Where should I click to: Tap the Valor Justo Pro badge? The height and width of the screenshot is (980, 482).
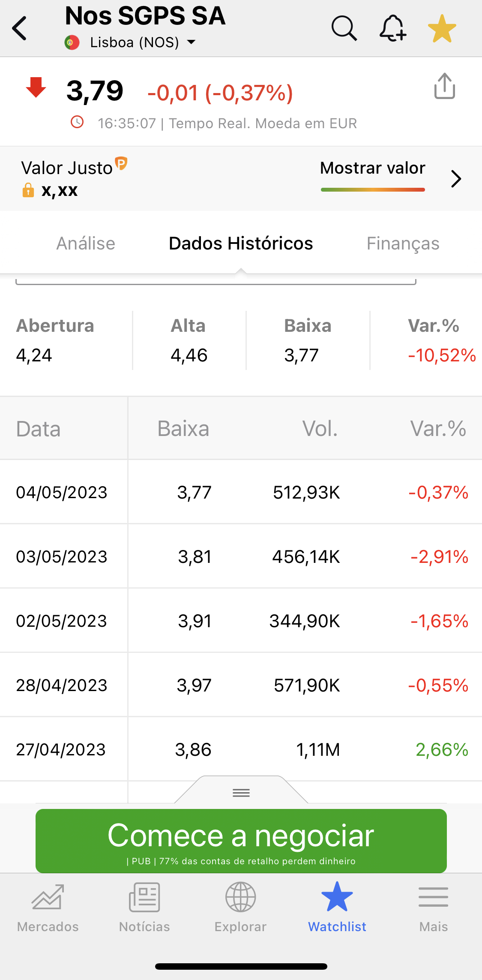121,163
